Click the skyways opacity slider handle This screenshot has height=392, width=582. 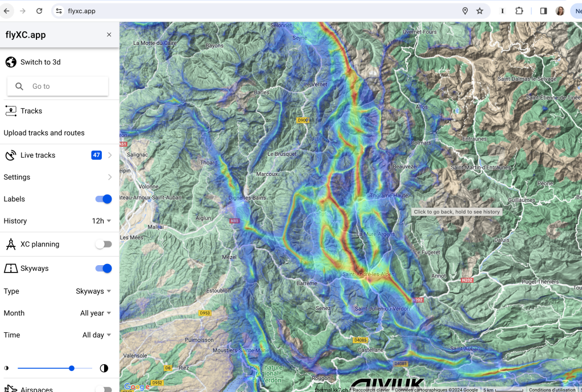click(x=72, y=368)
